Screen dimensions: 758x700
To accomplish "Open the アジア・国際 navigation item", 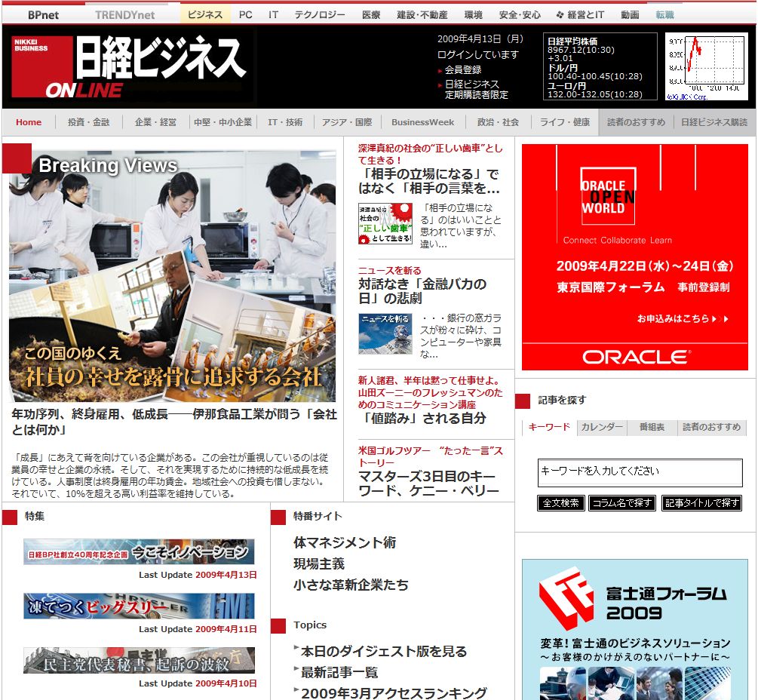I will click(x=347, y=122).
